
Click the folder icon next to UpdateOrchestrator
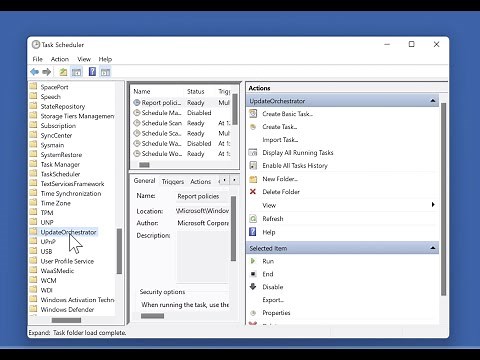33,232
